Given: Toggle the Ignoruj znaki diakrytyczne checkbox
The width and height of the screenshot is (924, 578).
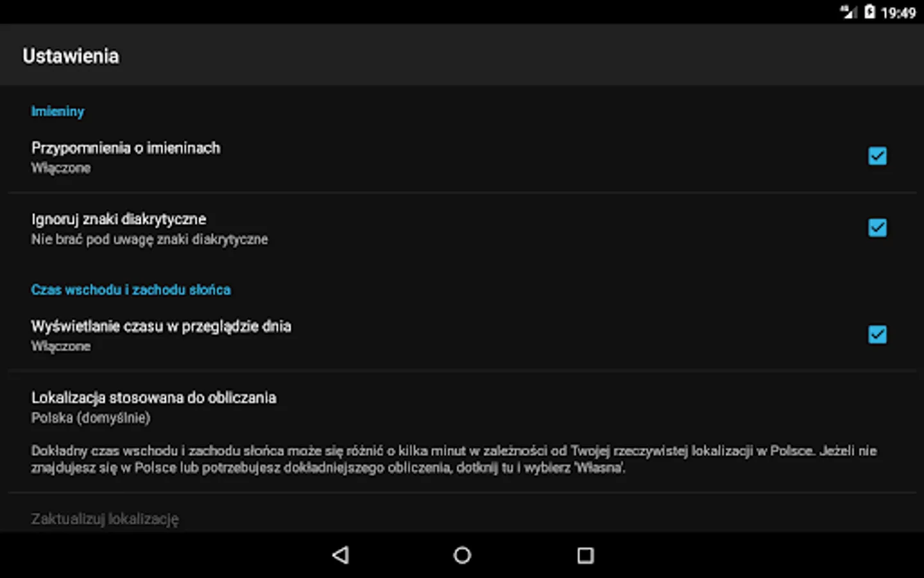Looking at the screenshot, I should click(x=877, y=227).
